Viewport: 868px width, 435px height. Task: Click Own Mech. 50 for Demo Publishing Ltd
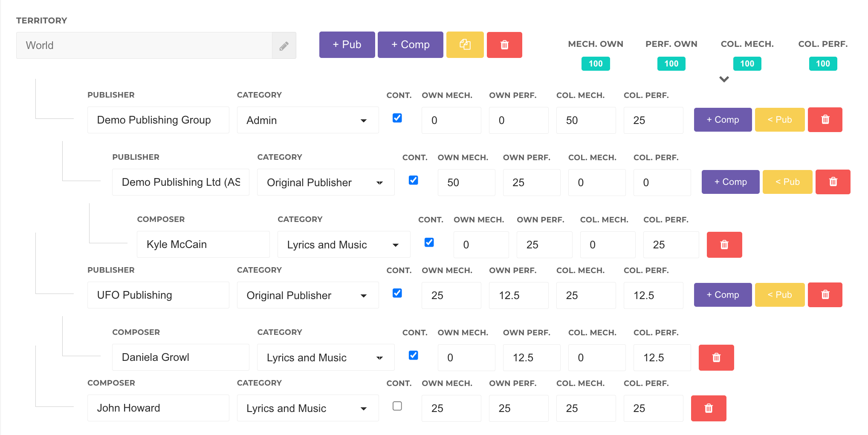click(x=466, y=182)
